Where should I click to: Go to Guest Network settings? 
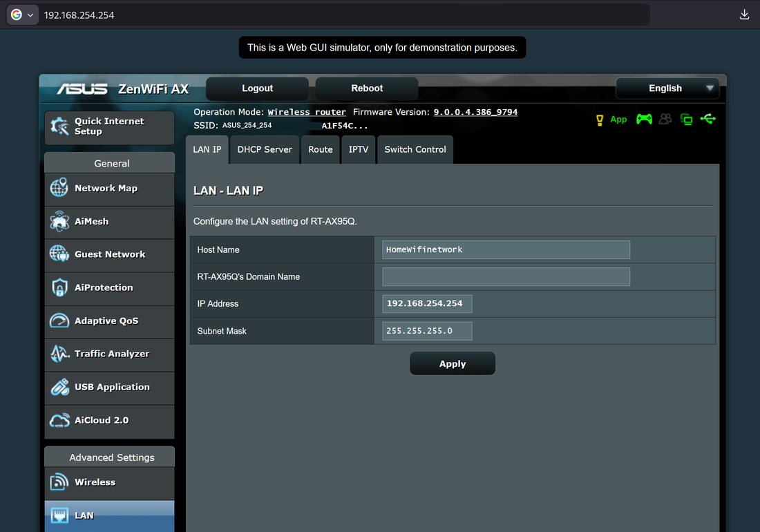pyautogui.click(x=110, y=254)
